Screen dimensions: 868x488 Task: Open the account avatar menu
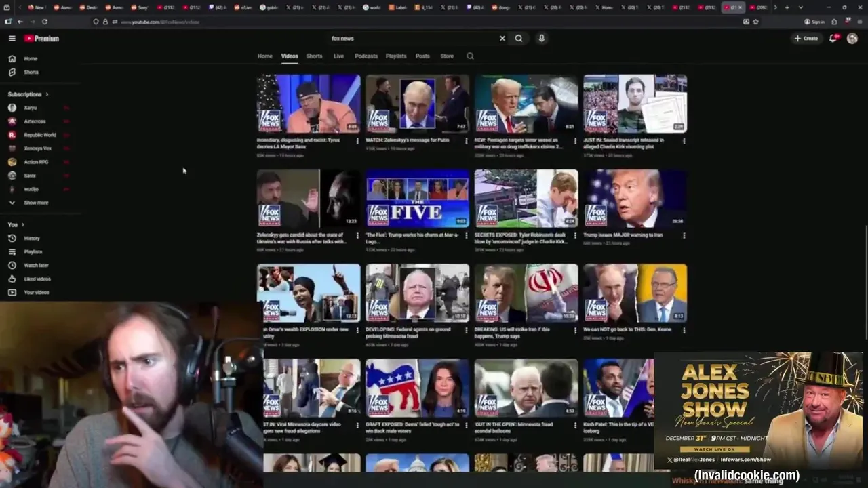click(x=852, y=39)
